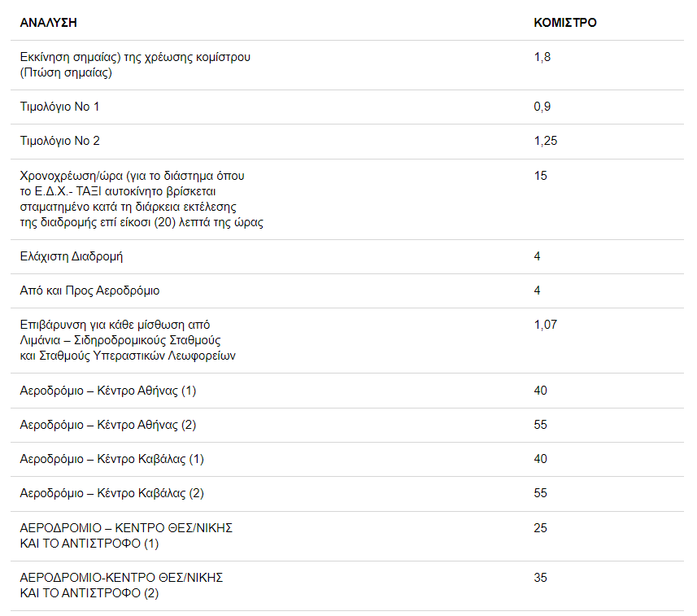Select the Τιμολόγιο Νο 2 row label
The image size is (697, 616).
pyautogui.click(x=60, y=141)
